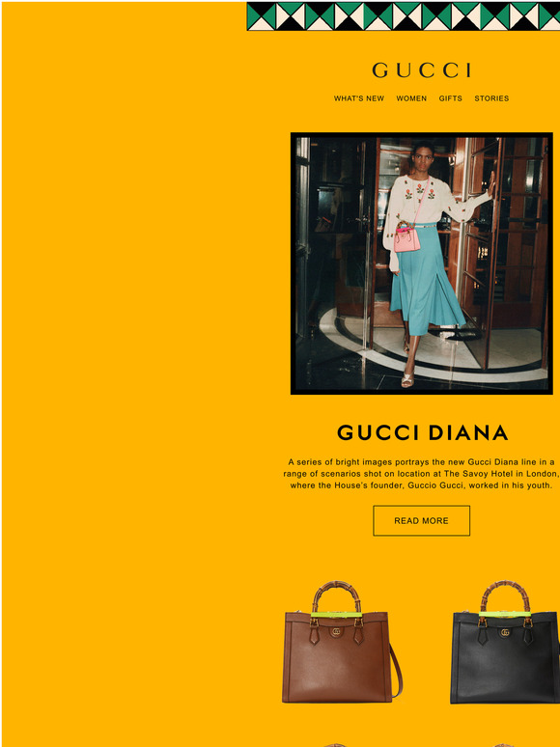Open the What's New menu link

click(359, 98)
